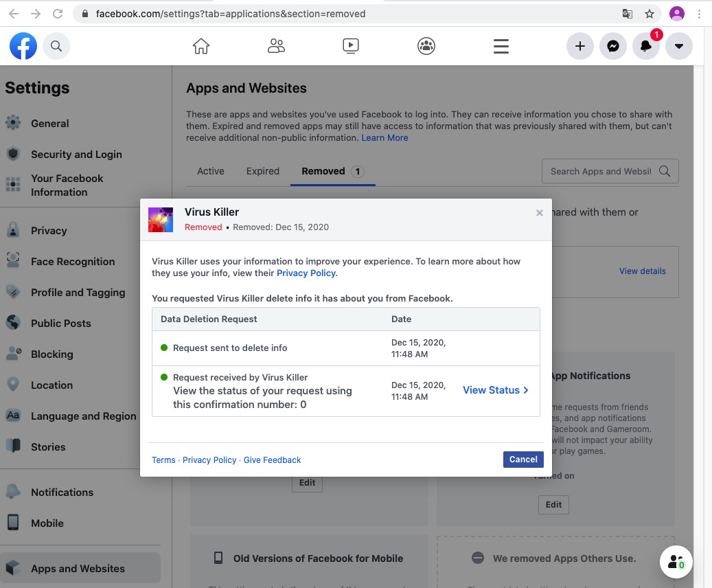Open the Facebook search icon
Viewport: 712px width, 588px height.
(x=56, y=46)
